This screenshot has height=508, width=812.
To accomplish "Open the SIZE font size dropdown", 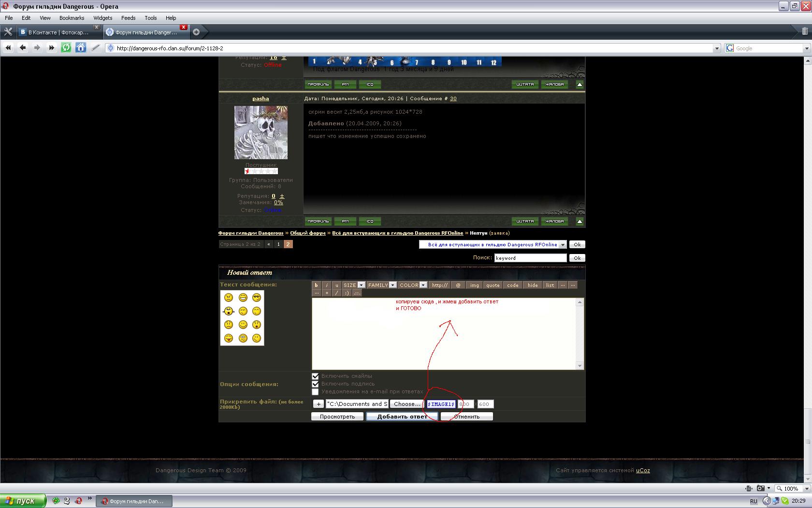I will coord(354,285).
